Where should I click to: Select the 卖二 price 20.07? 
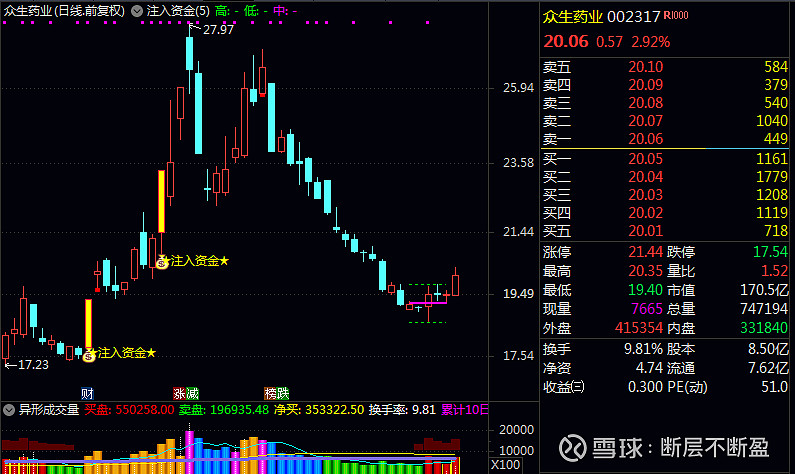645,121
